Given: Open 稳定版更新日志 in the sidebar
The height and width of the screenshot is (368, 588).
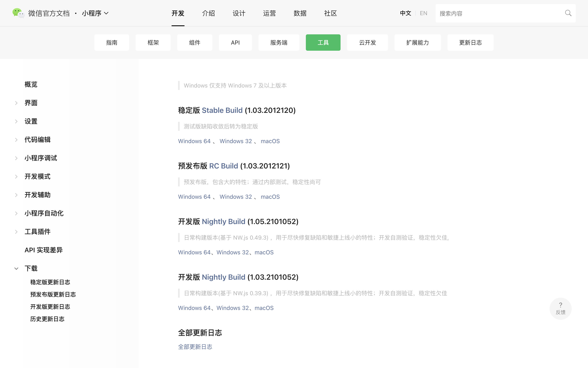Looking at the screenshot, I should [50, 282].
